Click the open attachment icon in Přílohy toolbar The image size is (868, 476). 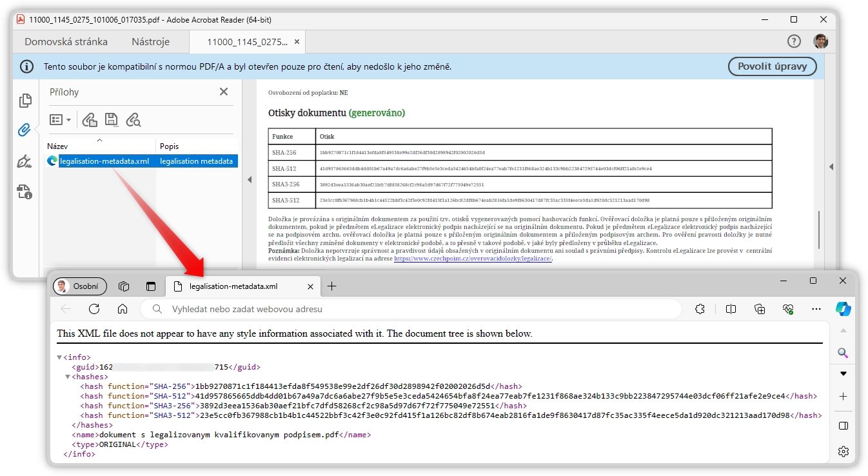[x=90, y=119]
